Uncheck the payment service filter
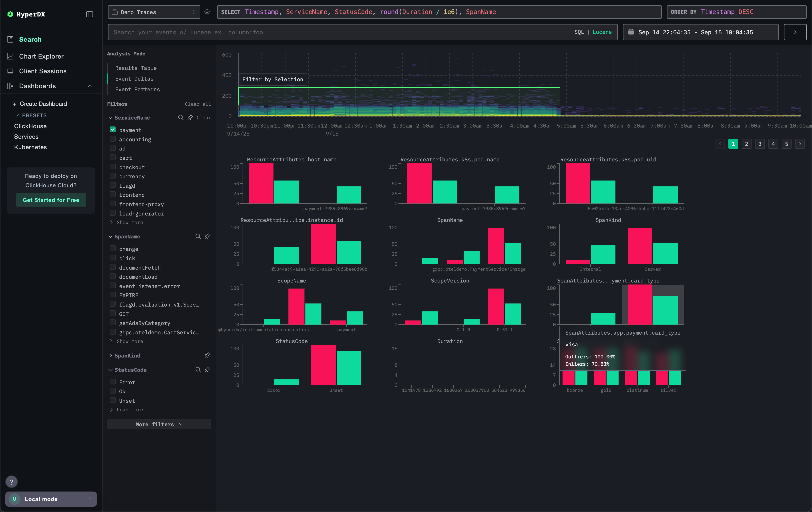812x512 pixels. tap(113, 130)
